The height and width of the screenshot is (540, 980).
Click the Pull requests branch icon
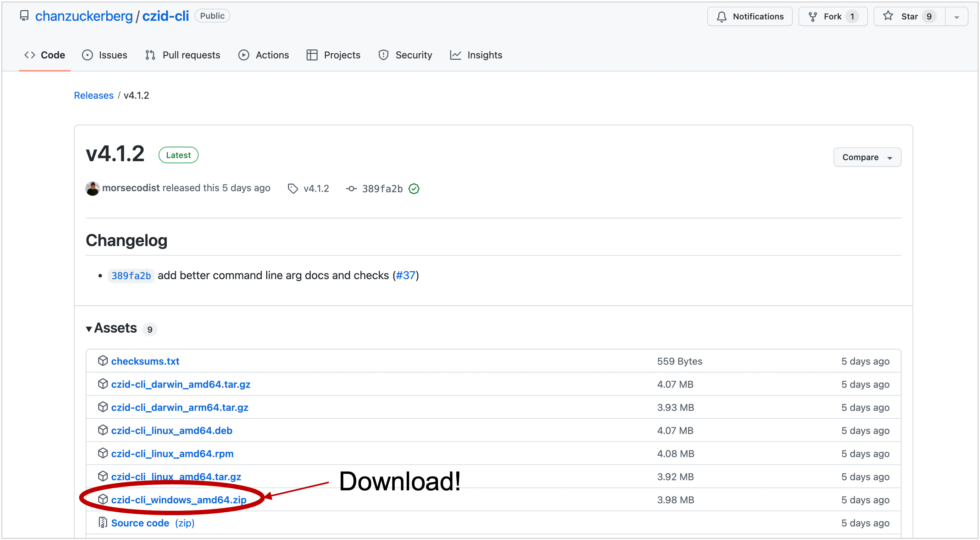[150, 55]
